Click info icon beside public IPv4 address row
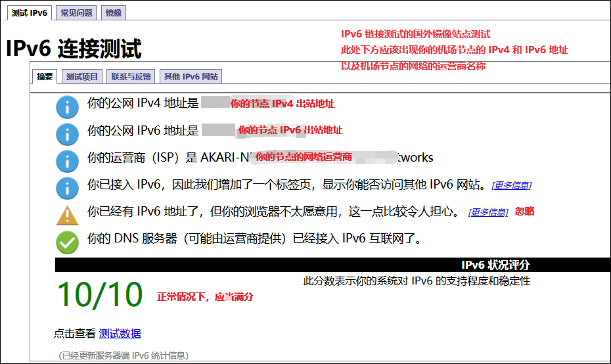611x364 pixels. point(68,107)
